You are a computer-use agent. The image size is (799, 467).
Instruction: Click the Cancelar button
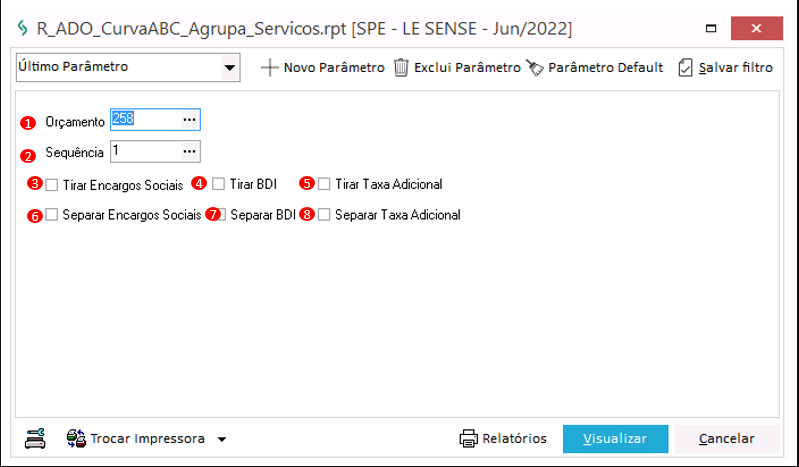pos(727,438)
